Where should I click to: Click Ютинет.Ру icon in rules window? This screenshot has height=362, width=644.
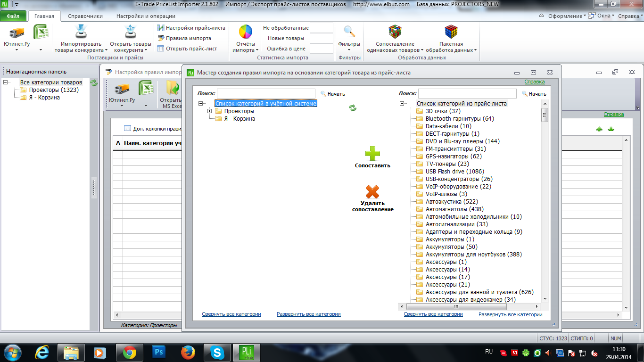click(122, 89)
